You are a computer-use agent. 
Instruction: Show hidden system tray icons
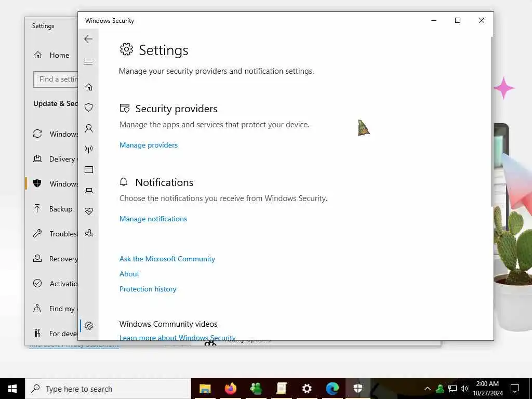[x=428, y=389]
